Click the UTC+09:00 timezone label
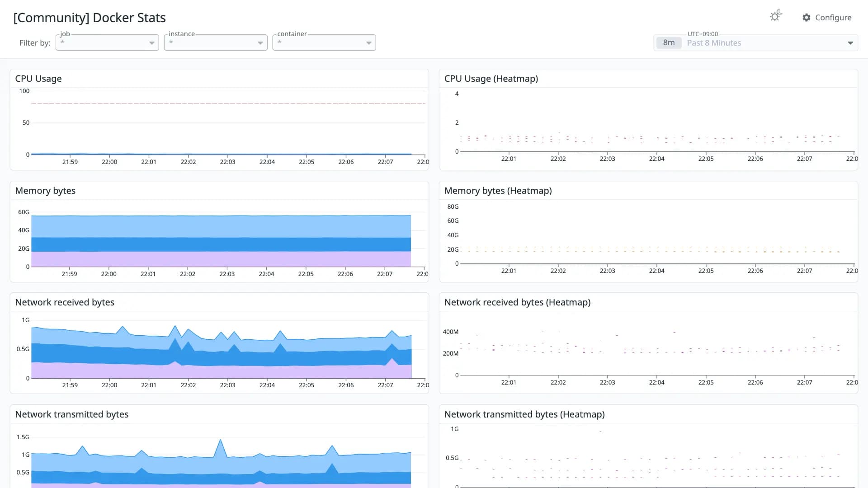 703,34
